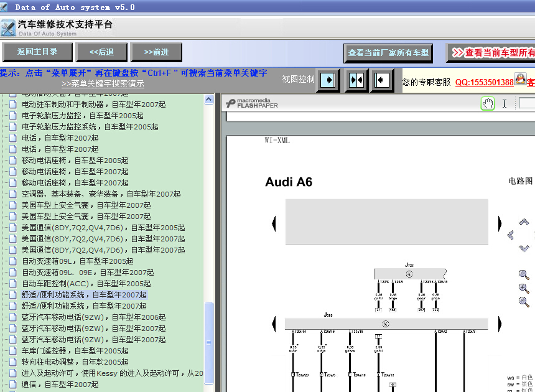
Task: Open 美国通信(8DY,7Q2,QV4,7D6),自车型年2005起
Action: (x=103, y=228)
